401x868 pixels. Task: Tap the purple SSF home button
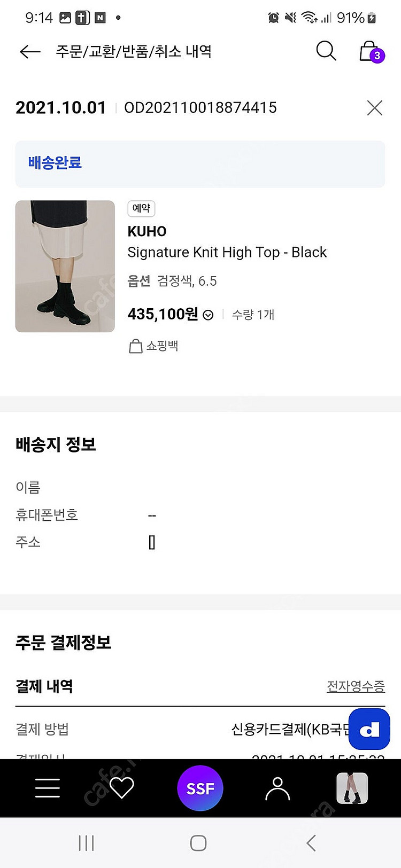click(x=200, y=788)
